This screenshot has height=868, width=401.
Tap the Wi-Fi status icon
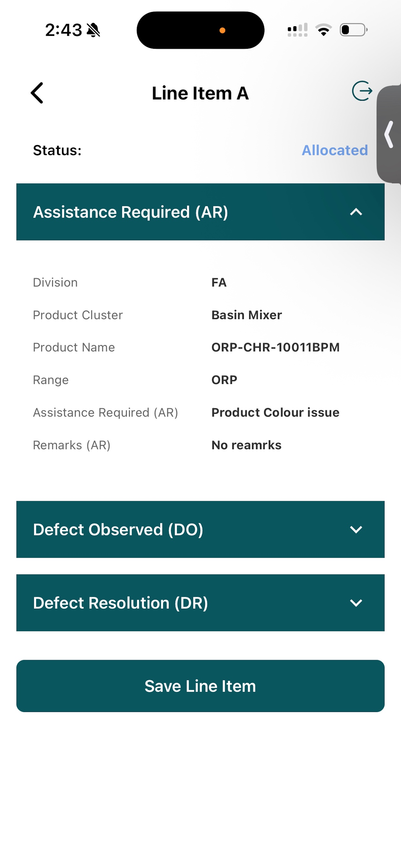(x=324, y=30)
